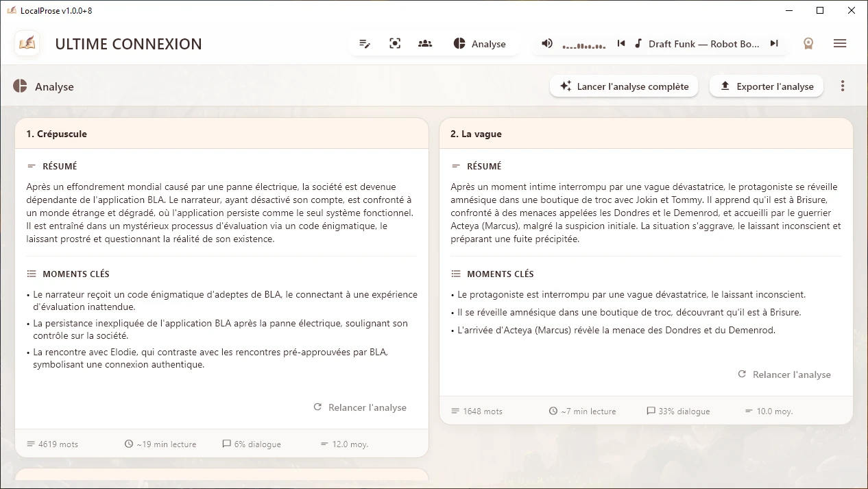
Task: Relaunch analysis for the La vague chapter
Action: 784,374
